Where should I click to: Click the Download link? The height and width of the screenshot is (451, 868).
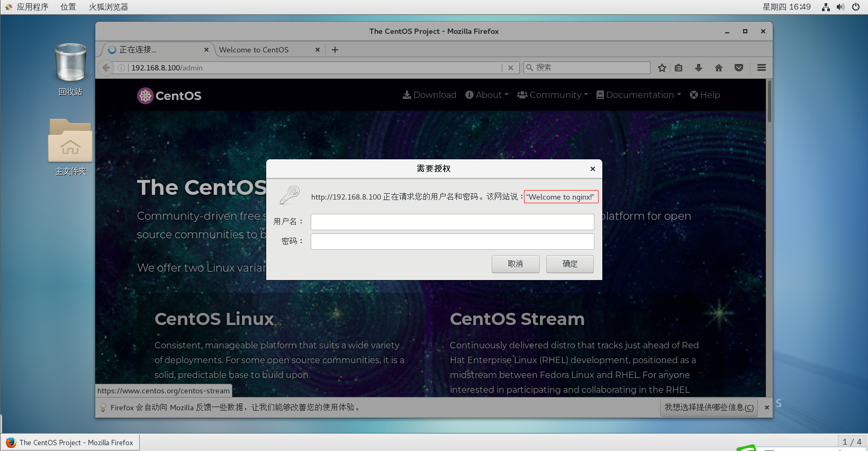tap(429, 95)
